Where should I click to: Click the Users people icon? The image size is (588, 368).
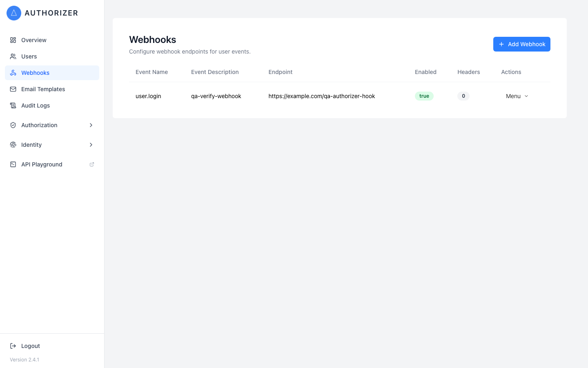13,56
